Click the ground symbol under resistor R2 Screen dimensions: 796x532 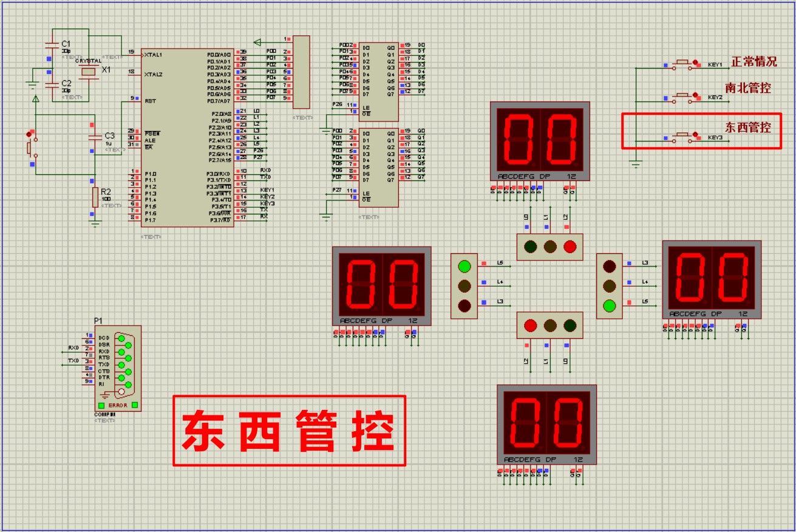pyautogui.click(x=95, y=223)
